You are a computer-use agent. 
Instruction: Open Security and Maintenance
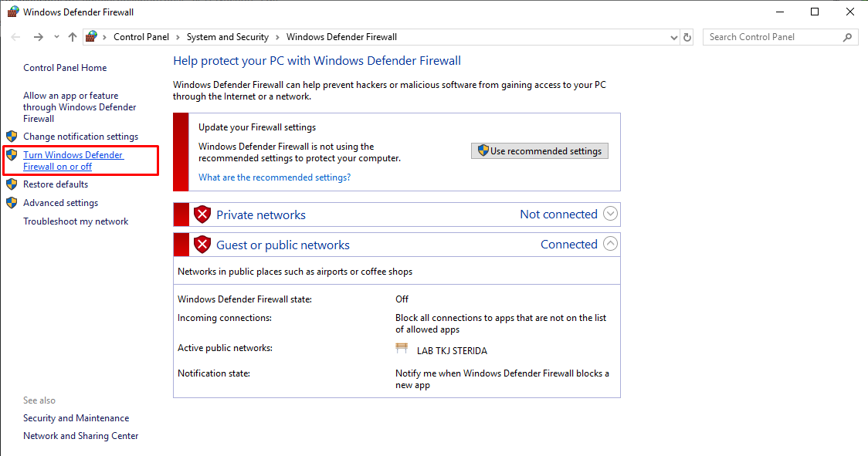[76, 418]
